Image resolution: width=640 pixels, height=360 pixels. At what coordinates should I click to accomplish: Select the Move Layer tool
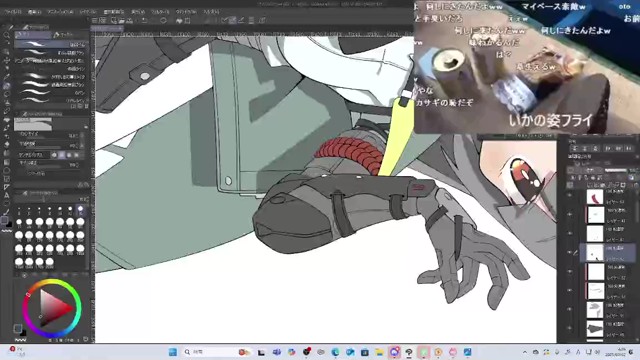[7, 60]
